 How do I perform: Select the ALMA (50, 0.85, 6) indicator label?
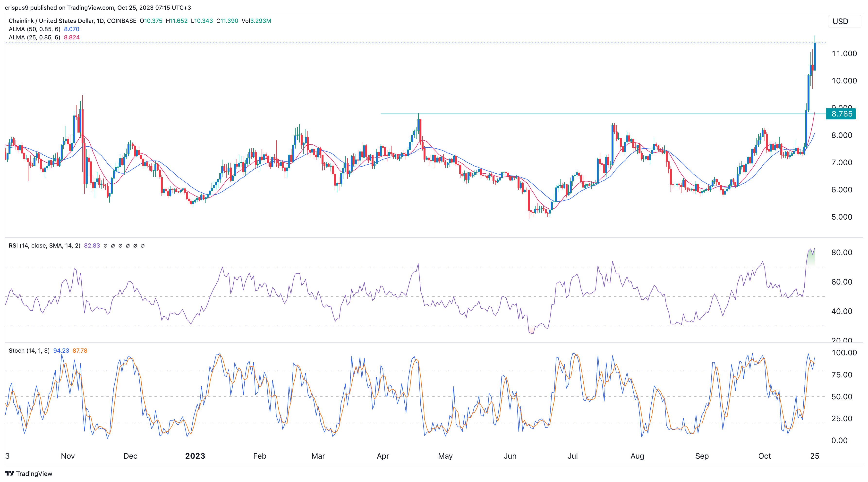(35, 29)
